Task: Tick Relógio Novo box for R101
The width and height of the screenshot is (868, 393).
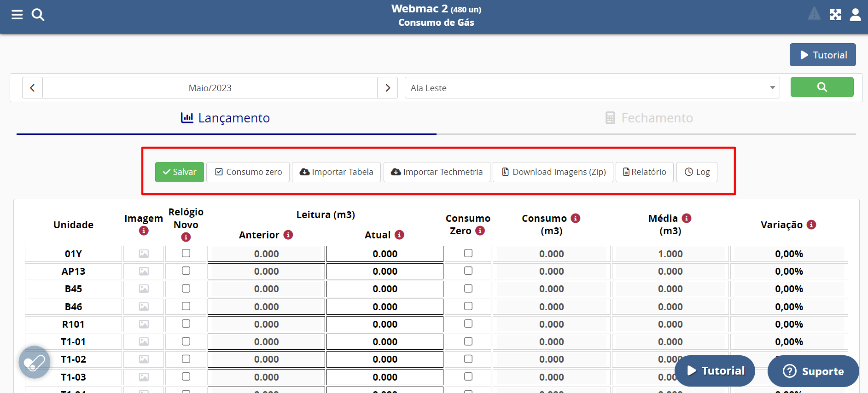Action: (186, 324)
